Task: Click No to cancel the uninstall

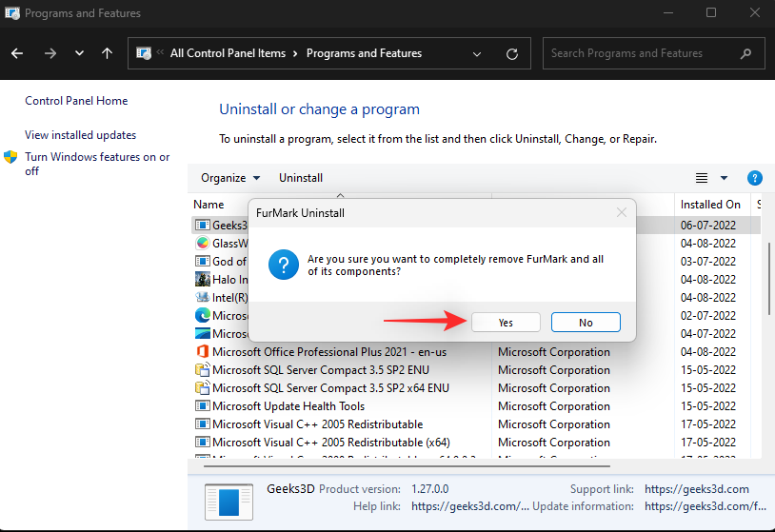Action: tap(586, 323)
